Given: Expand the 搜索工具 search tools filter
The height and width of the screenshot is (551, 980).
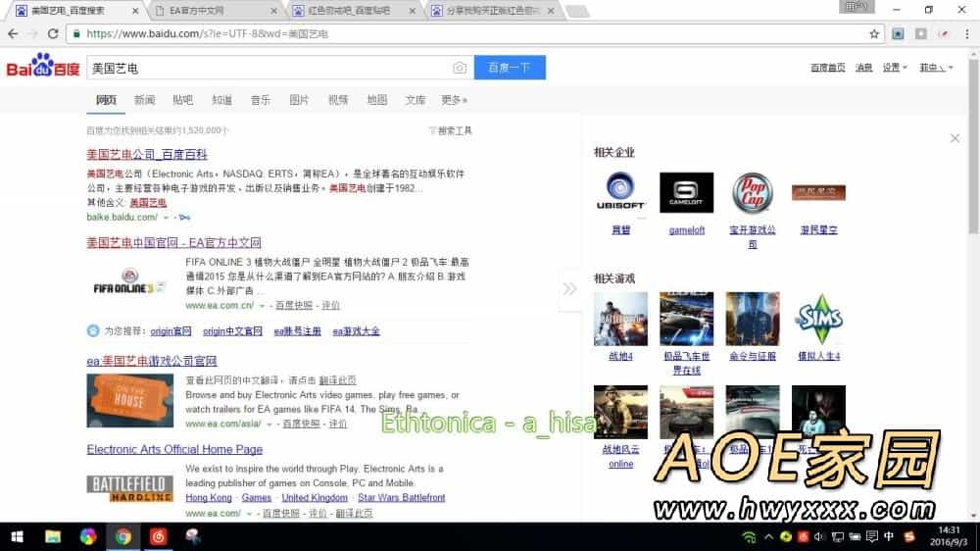Looking at the screenshot, I should pos(451,130).
